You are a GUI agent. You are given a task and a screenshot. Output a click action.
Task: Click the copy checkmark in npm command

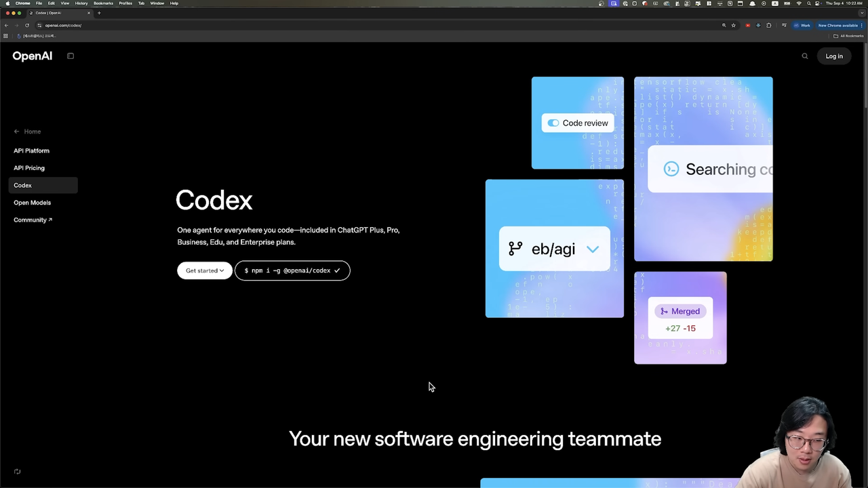point(337,270)
